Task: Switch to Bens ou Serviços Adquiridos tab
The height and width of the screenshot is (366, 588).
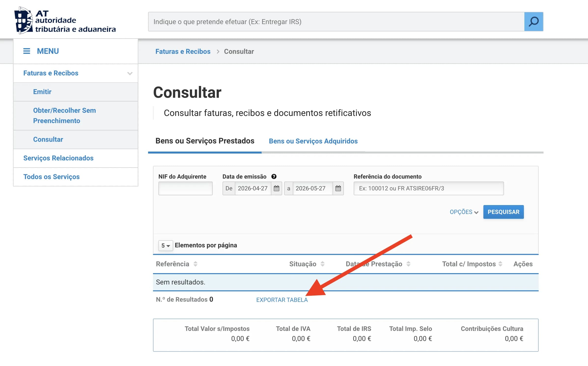Action: pyautogui.click(x=313, y=141)
